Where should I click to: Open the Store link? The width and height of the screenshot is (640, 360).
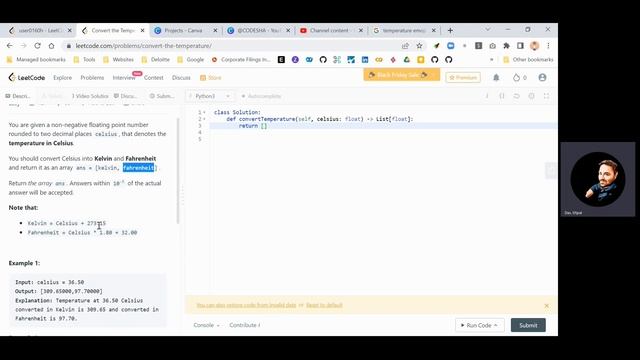(x=211, y=78)
